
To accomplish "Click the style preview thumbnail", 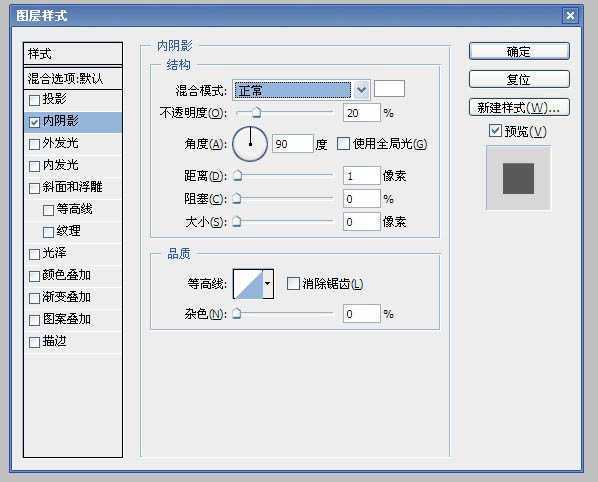I will pos(518,178).
